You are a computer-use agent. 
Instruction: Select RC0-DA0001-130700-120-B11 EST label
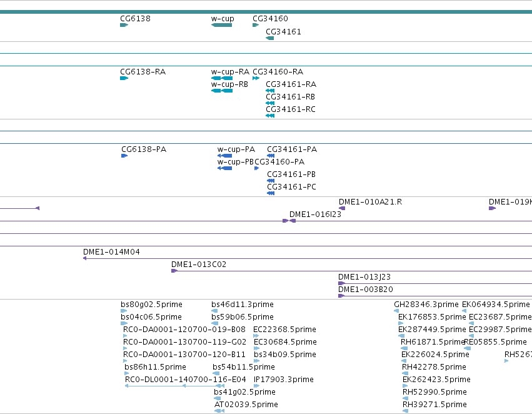184,355
